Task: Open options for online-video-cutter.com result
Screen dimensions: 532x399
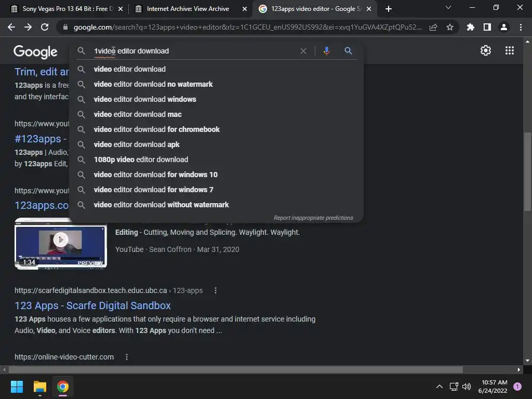Action: pos(127,357)
